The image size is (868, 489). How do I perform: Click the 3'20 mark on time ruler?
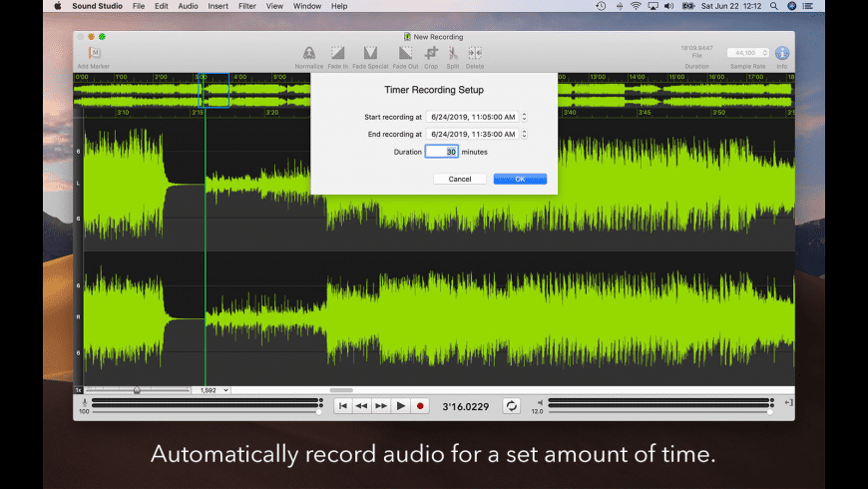click(x=271, y=113)
